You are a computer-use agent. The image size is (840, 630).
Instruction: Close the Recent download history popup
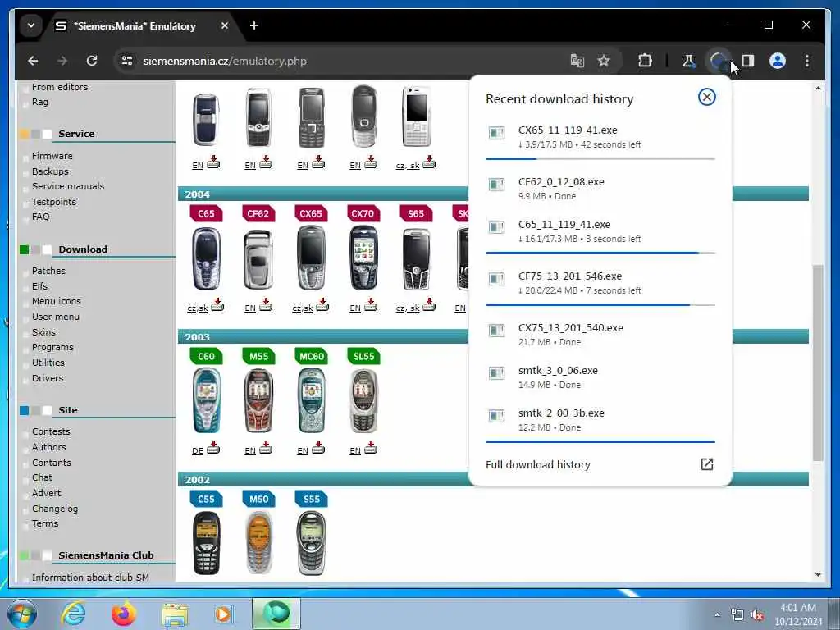(706, 97)
